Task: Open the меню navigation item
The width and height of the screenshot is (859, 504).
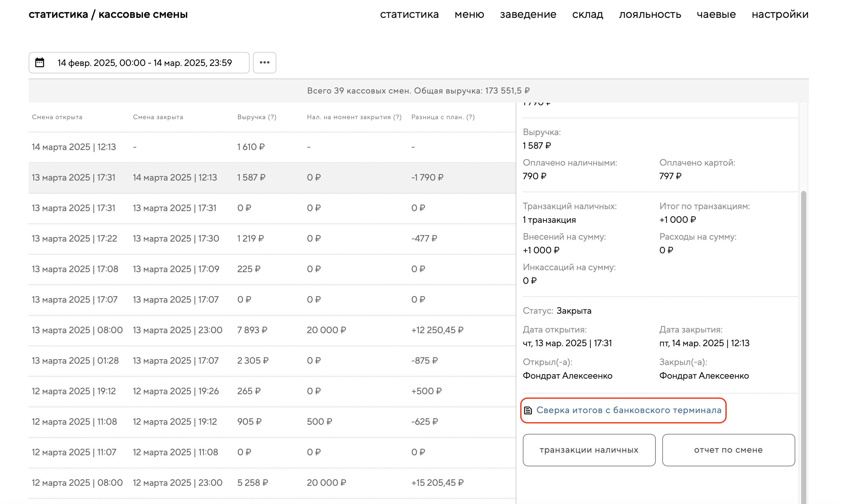Action: (x=469, y=14)
